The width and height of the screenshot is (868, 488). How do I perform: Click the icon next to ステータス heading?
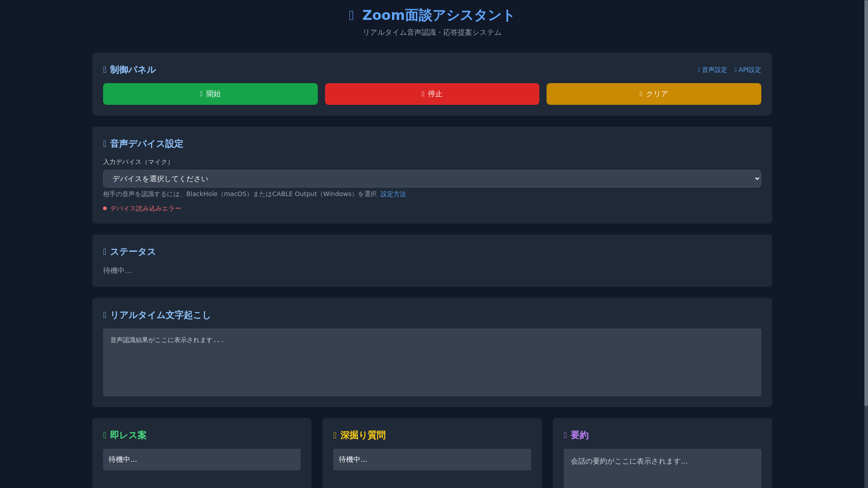pos(105,252)
